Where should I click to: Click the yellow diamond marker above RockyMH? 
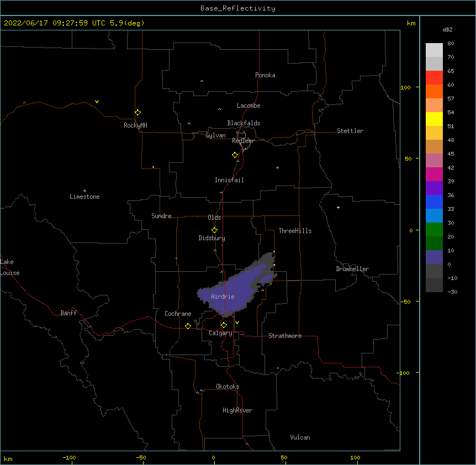(138, 113)
